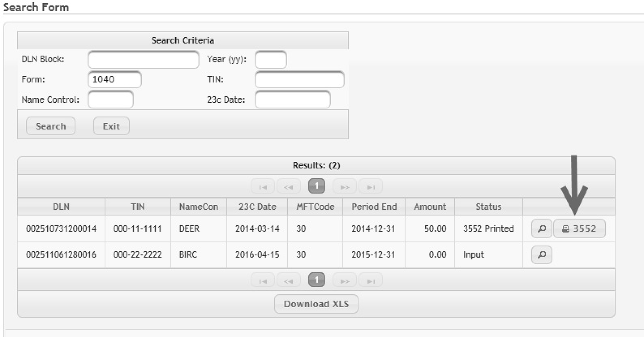Focus the DLN Block input field
Viewport: 644px width, 338px height.
point(143,60)
